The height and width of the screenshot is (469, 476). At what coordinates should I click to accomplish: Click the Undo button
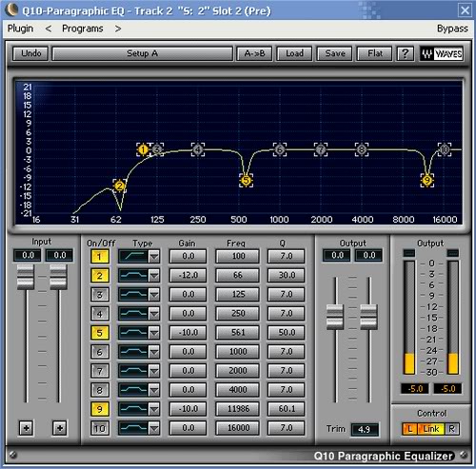(x=30, y=53)
